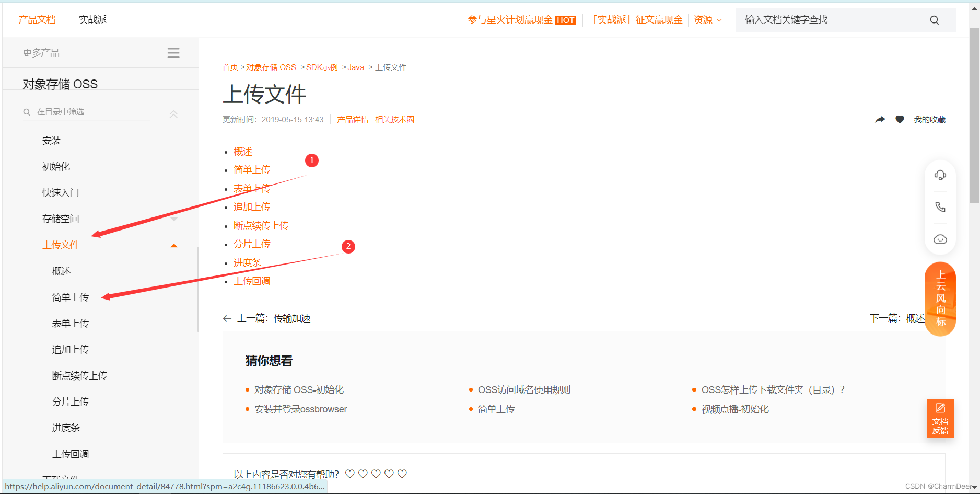
Task: Go to next article 下一篇：概述
Action: click(897, 318)
